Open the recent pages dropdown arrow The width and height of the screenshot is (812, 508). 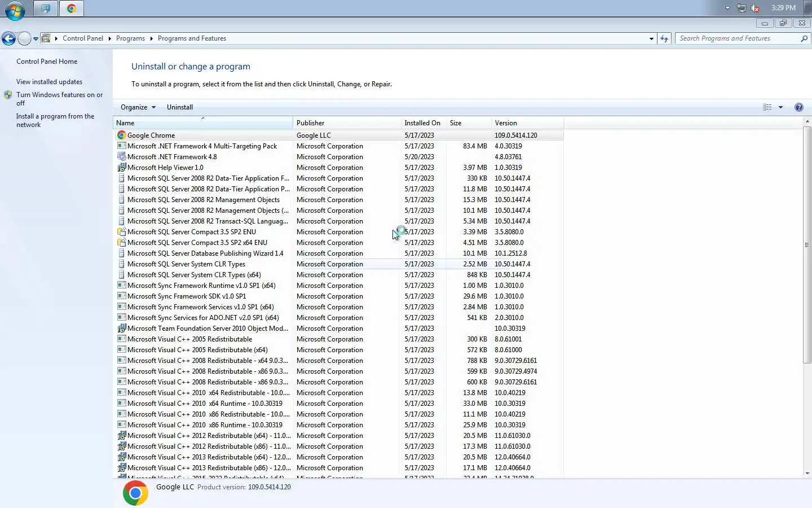36,38
